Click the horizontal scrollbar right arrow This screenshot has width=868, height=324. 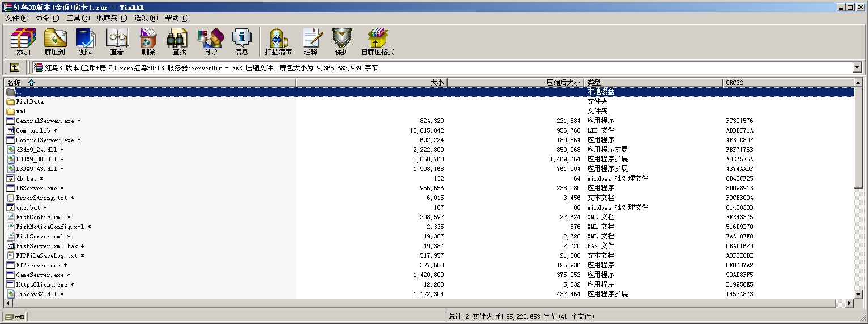pos(849,304)
